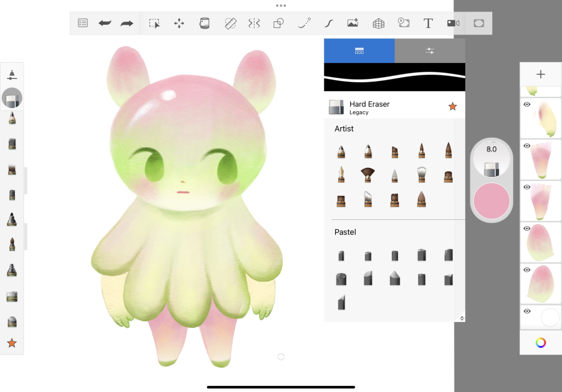Pick the ink nib pen in Artist set
Screen dimensions: 562x392
tap(341, 174)
